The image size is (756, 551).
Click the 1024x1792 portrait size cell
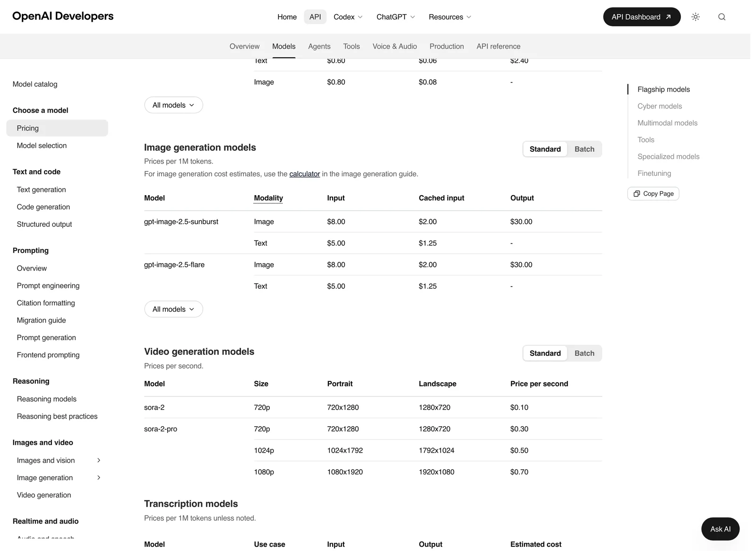tap(345, 450)
